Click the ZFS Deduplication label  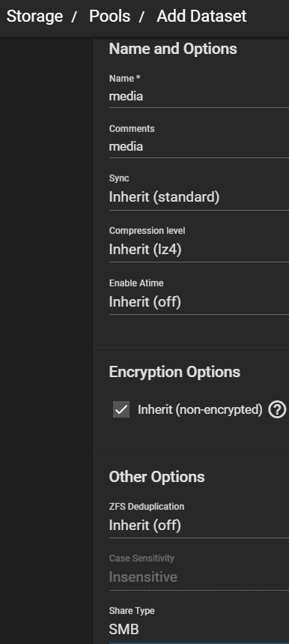click(147, 507)
